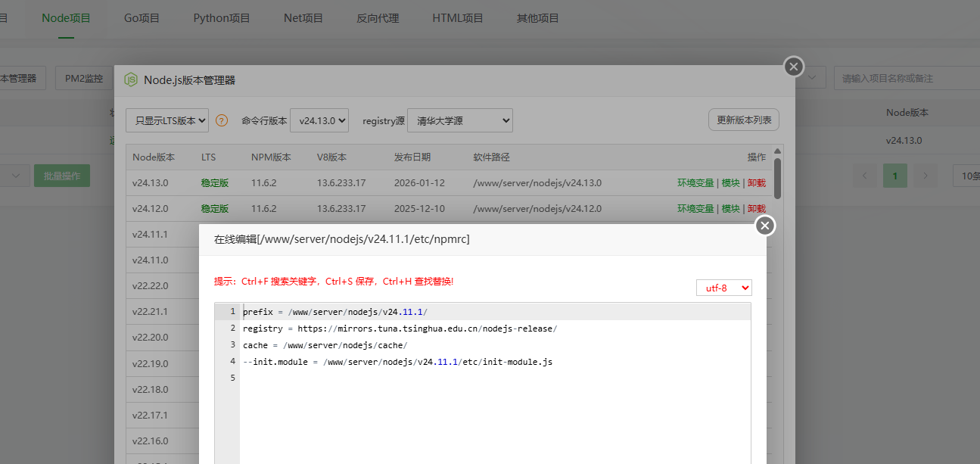Open the HTML项目 tab
This screenshot has height=464, width=980.
point(457,17)
